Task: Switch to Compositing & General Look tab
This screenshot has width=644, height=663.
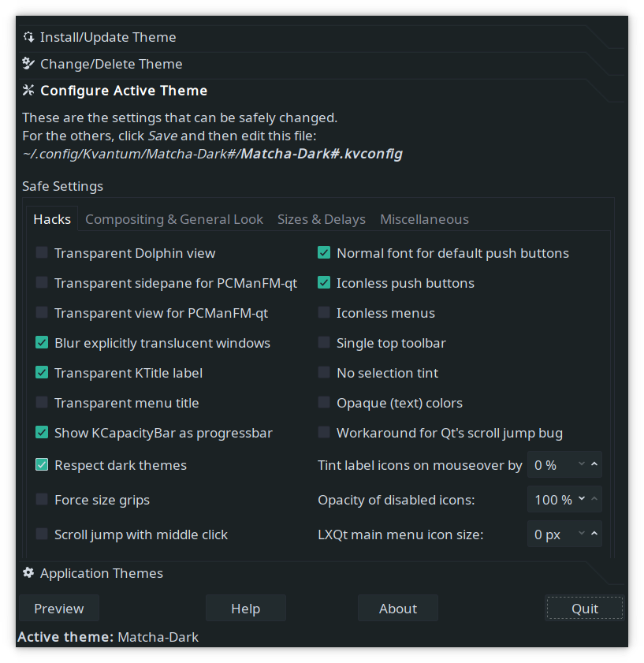Action: pyautogui.click(x=174, y=219)
